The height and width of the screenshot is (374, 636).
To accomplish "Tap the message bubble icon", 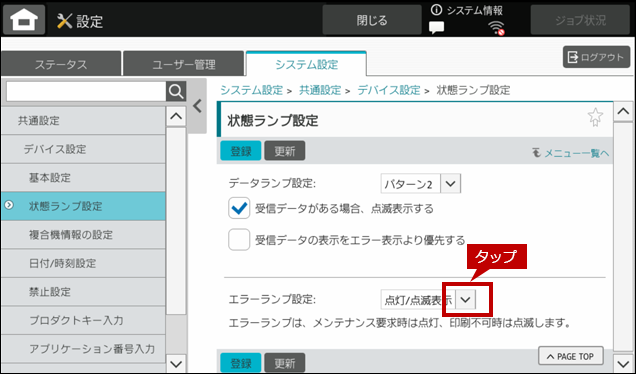I will coord(436,27).
